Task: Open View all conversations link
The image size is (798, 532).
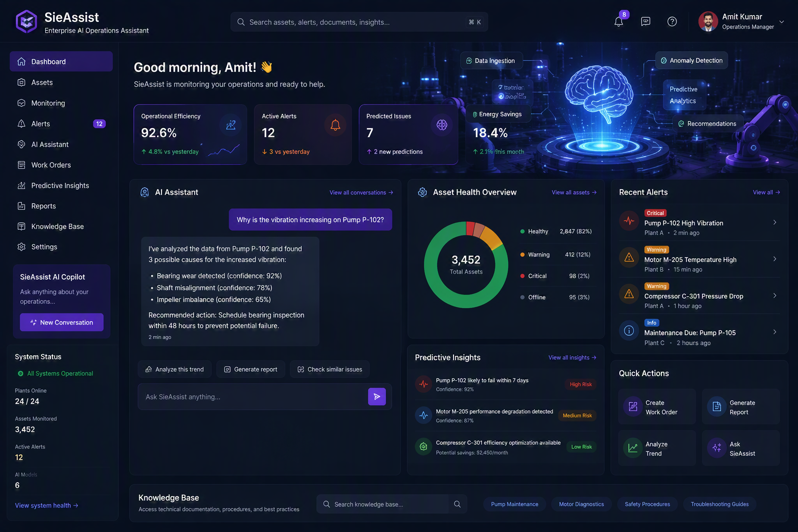Action: coord(361,193)
